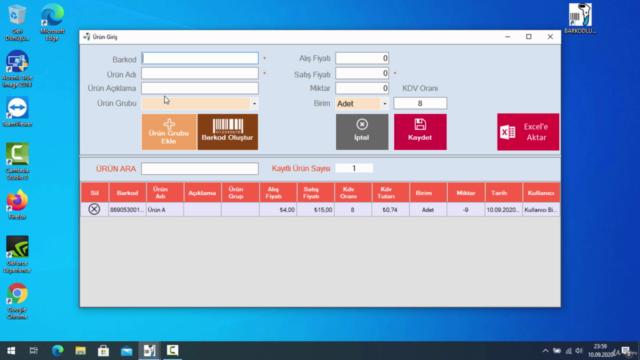
Task: Click Kullanıcı column header
Action: point(541,193)
